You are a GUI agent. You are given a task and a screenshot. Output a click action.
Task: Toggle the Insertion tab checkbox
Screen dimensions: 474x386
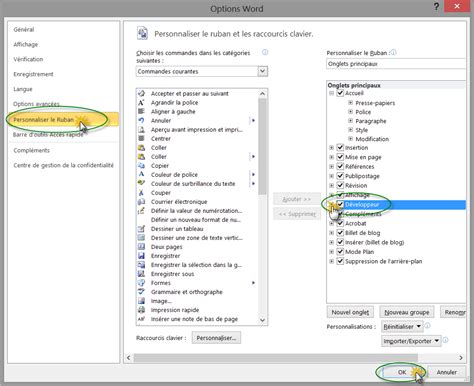(x=340, y=147)
